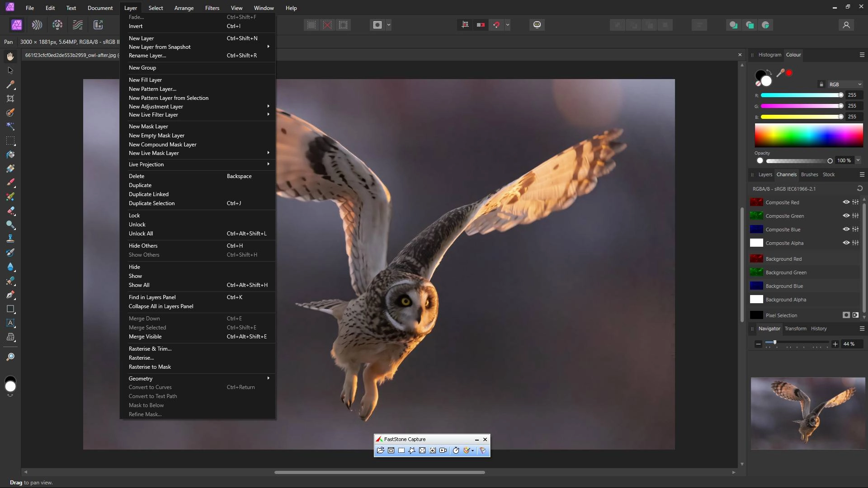Select the Artistic Text tool
Image resolution: width=868 pixels, height=488 pixels.
(x=10, y=323)
